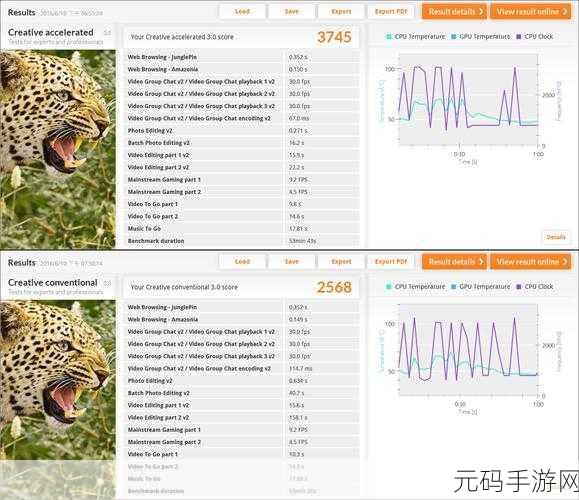The height and width of the screenshot is (500, 579).
Task: View the Creative conventional result online
Action: [x=531, y=261]
